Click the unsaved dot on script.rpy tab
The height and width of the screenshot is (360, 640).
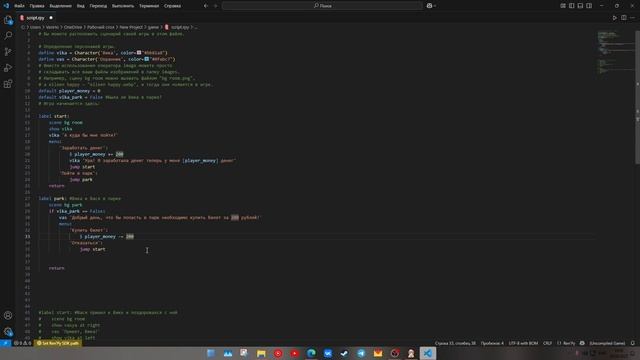(x=51, y=18)
